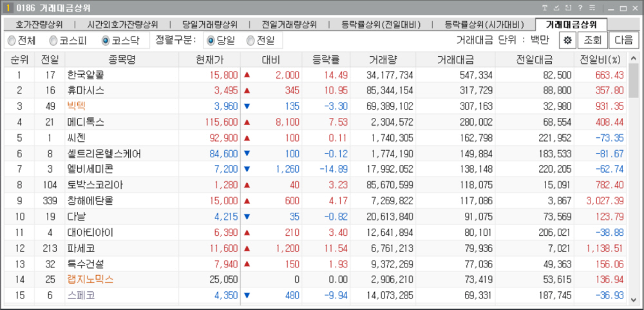This screenshot has height=310, width=644.
Task: Click the down arrow in the 빅텍 row
Action: click(247, 106)
